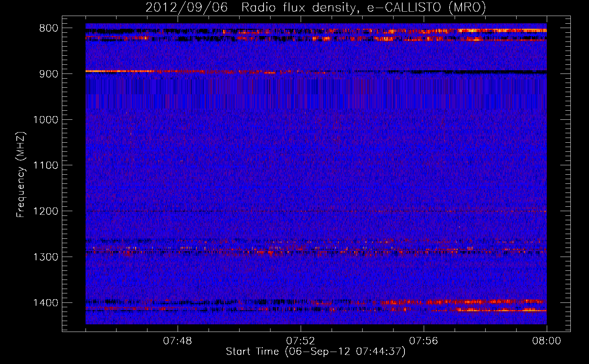Click the plot title "Radio flux density, e-CALLISTO (MRO)"

coord(363,8)
